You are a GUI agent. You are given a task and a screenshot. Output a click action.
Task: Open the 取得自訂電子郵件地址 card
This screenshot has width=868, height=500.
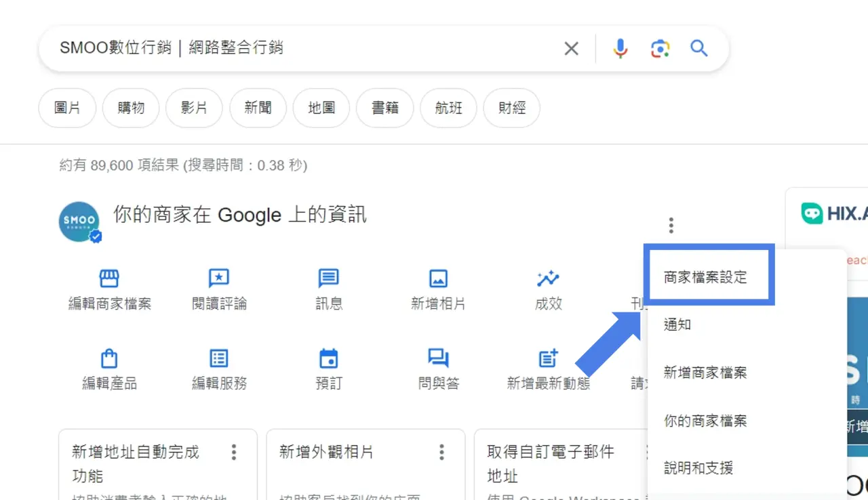(560, 465)
